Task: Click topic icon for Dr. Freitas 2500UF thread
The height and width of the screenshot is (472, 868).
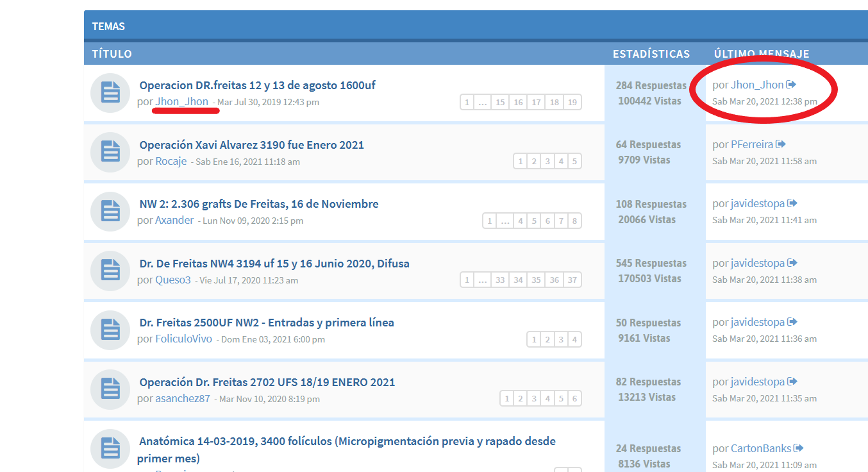Action: coord(111,330)
